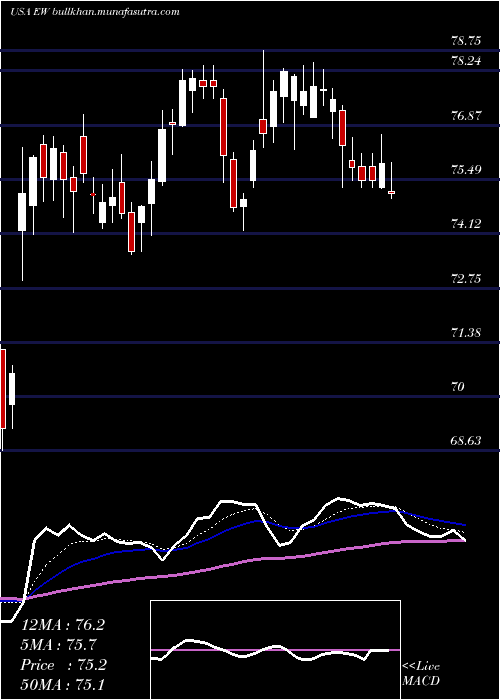This screenshot has width=500, height=700.
Task: Click the 76.87 price level label
Action: pyautogui.click(x=467, y=115)
